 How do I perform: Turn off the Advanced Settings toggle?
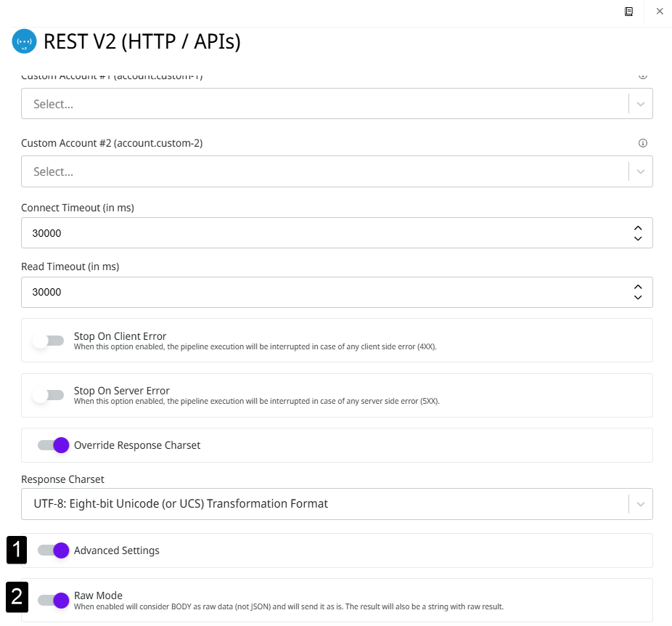click(x=54, y=550)
